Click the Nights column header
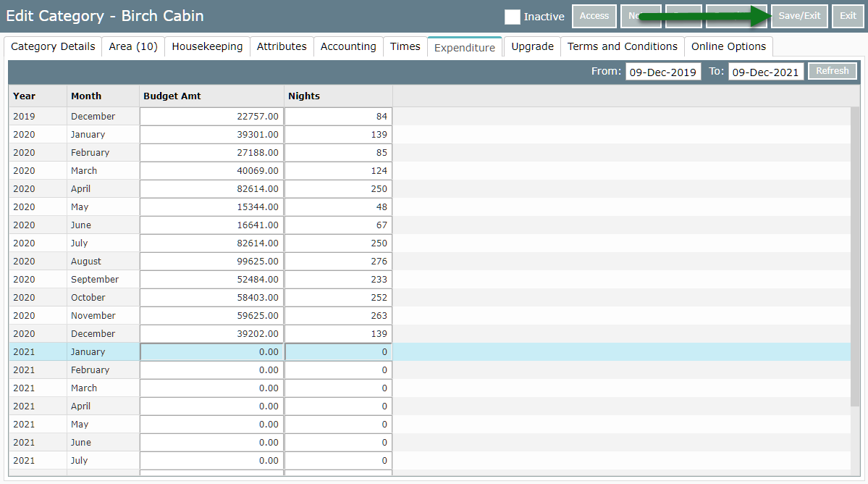Screen dimensions: 868x484 click(x=338, y=96)
